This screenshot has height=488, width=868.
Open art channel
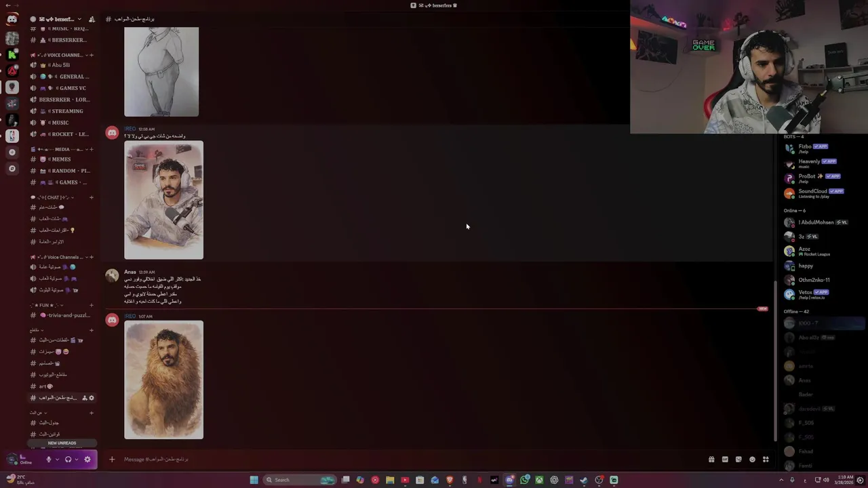pos(62,386)
